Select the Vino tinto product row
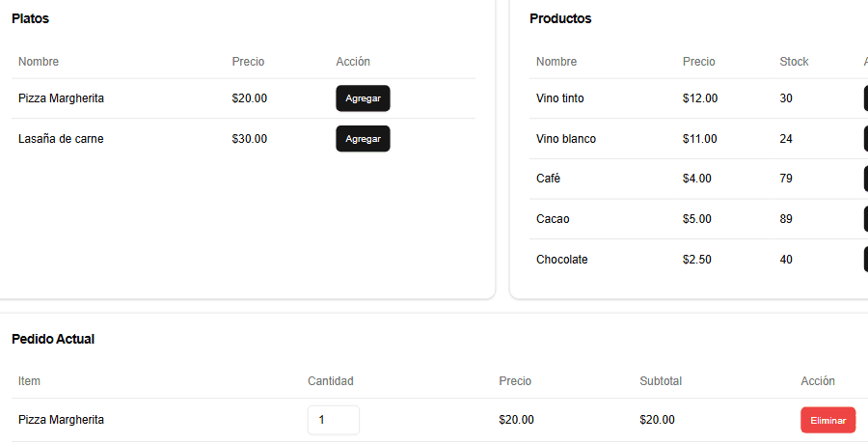 coord(698,98)
